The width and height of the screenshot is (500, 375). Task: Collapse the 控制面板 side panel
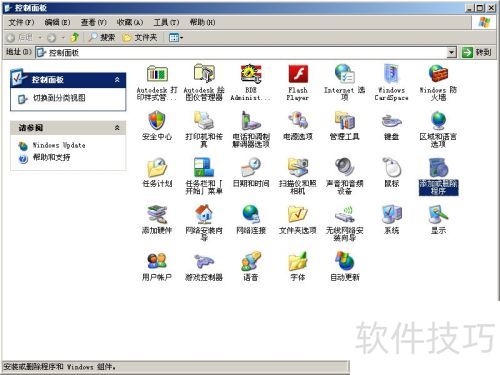(x=117, y=80)
